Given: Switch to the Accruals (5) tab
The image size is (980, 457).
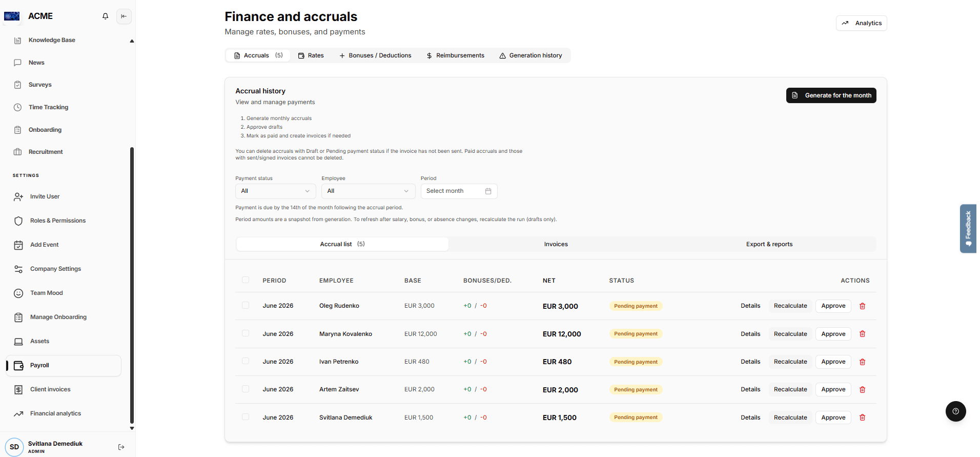Looking at the screenshot, I should [x=258, y=55].
